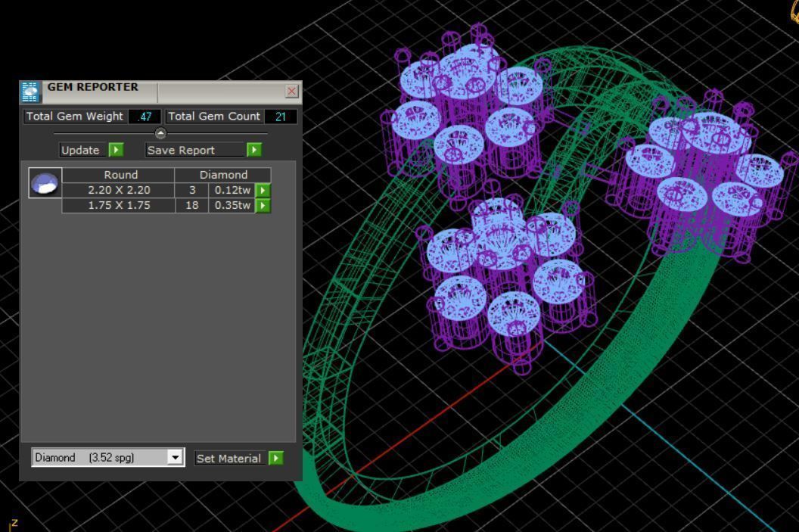
Task: Click the Total Gem Weight label
Action: pos(74,117)
